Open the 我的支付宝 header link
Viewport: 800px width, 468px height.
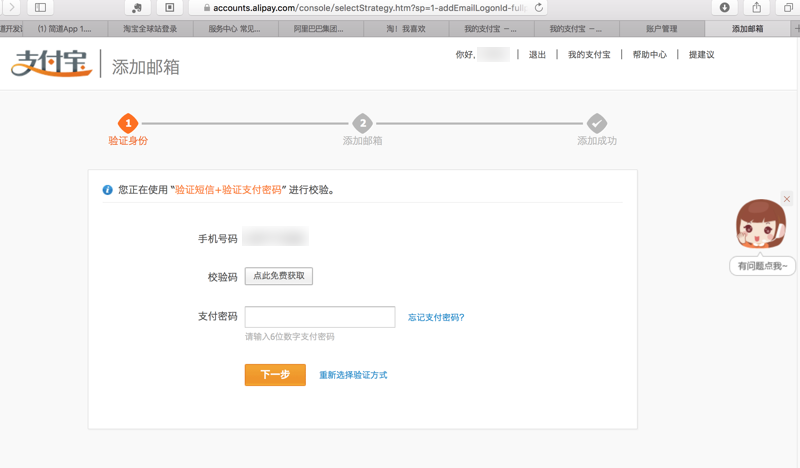589,55
